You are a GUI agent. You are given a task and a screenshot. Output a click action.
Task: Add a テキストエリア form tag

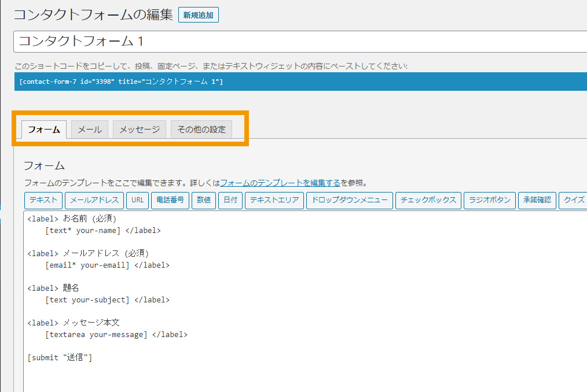pyautogui.click(x=274, y=201)
